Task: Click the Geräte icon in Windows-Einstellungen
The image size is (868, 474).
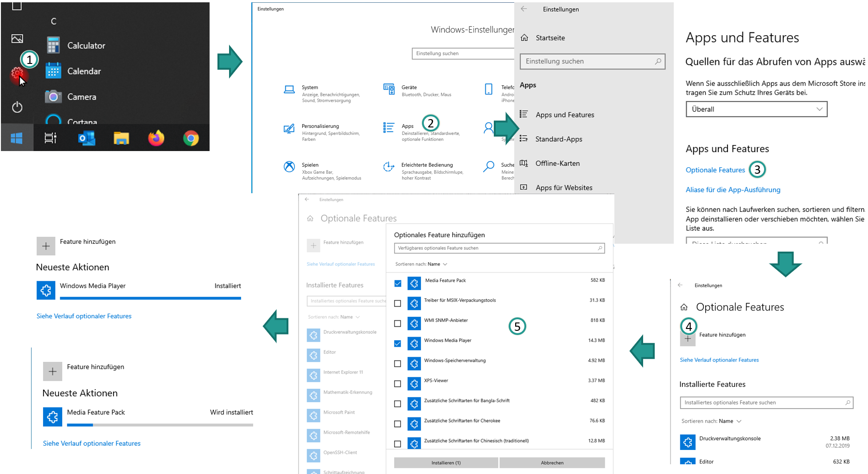Action: [x=389, y=88]
